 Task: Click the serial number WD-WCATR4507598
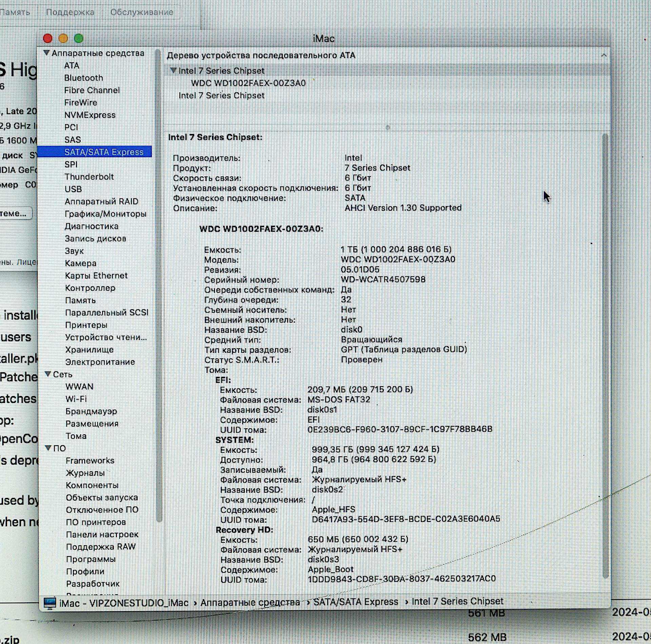pos(383,280)
